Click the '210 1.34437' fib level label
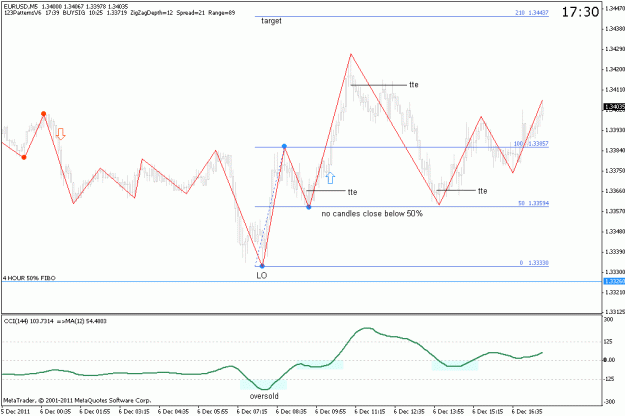The height and width of the screenshot is (416, 625). pos(532,13)
